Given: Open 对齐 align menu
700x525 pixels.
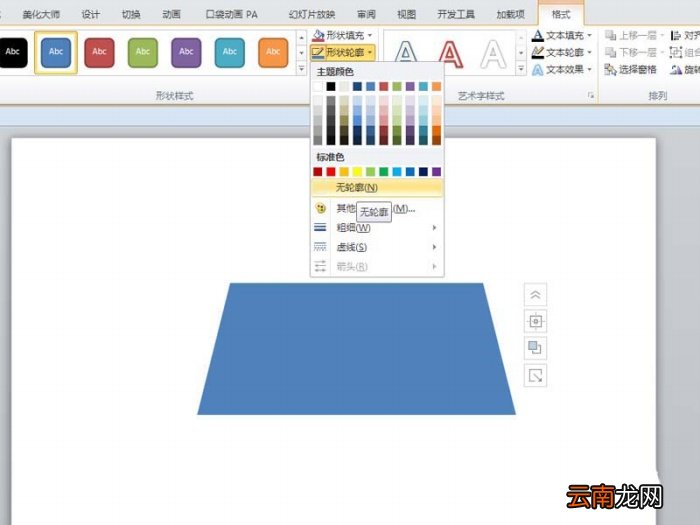Looking at the screenshot, I should [686, 35].
